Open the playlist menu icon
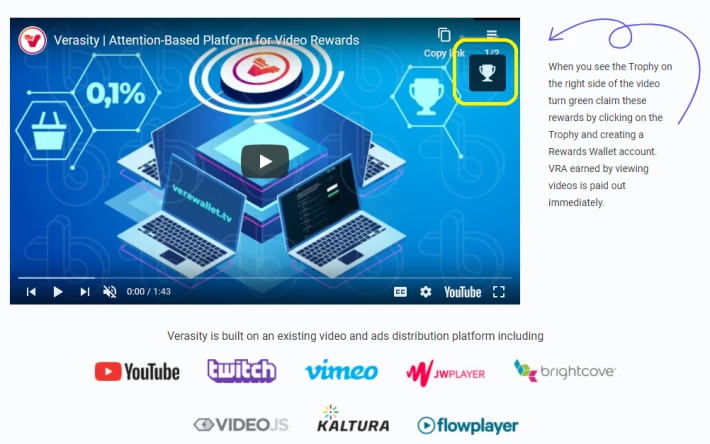 (x=492, y=34)
